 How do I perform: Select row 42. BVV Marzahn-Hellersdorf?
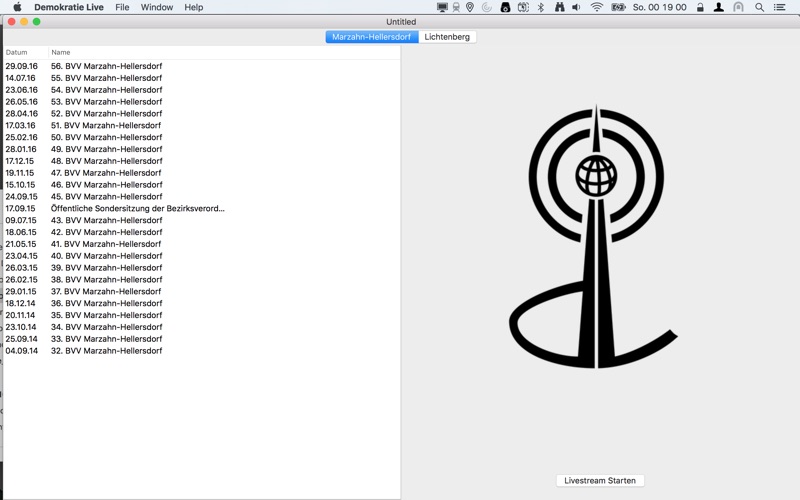pos(202,232)
